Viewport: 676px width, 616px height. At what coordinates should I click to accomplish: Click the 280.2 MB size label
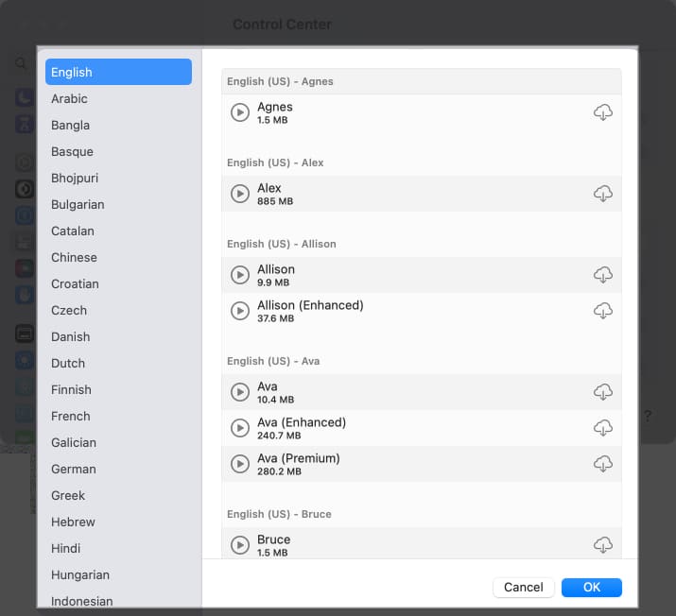[279, 471]
